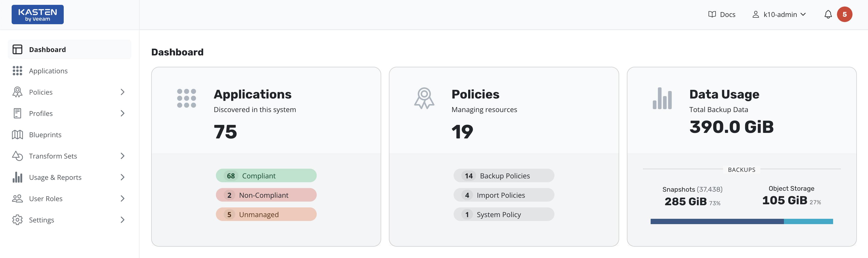Expand the Transform Sets chevron
This screenshot has height=258, width=868.
click(123, 156)
